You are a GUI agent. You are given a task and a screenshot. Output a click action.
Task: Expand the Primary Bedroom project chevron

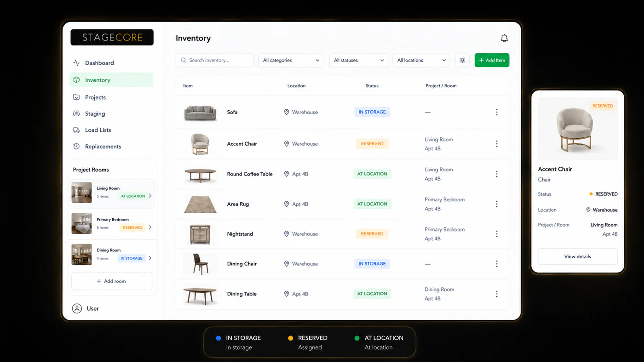click(x=150, y=227)
